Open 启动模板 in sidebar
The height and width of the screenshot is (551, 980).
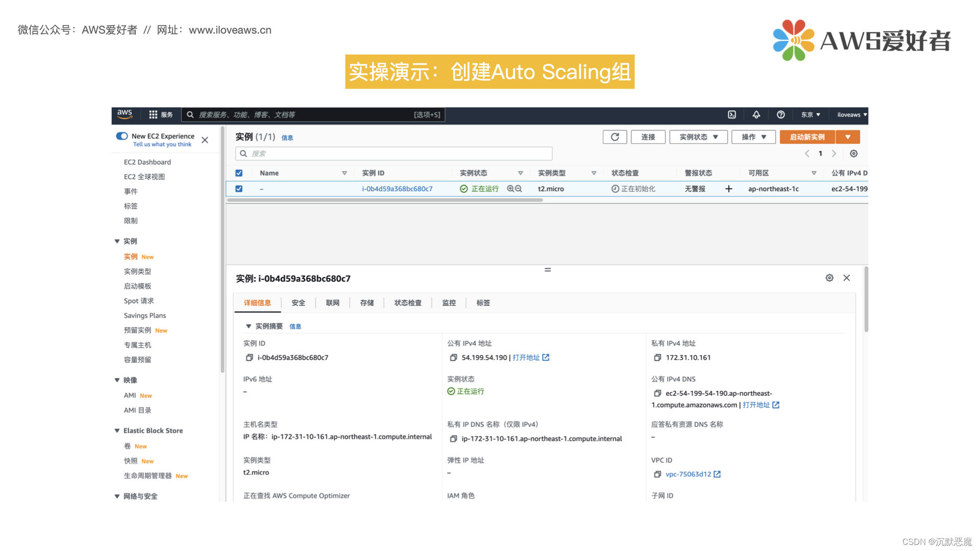[138, 286]
